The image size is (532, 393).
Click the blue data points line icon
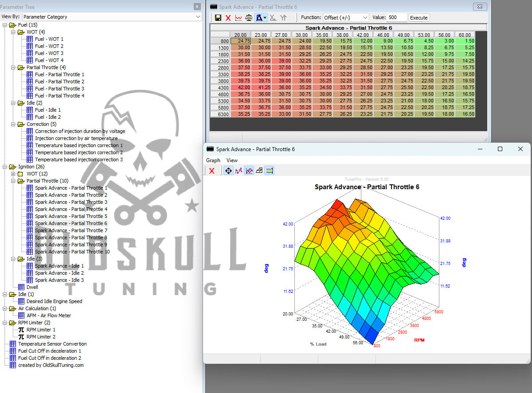click(239, 171)
